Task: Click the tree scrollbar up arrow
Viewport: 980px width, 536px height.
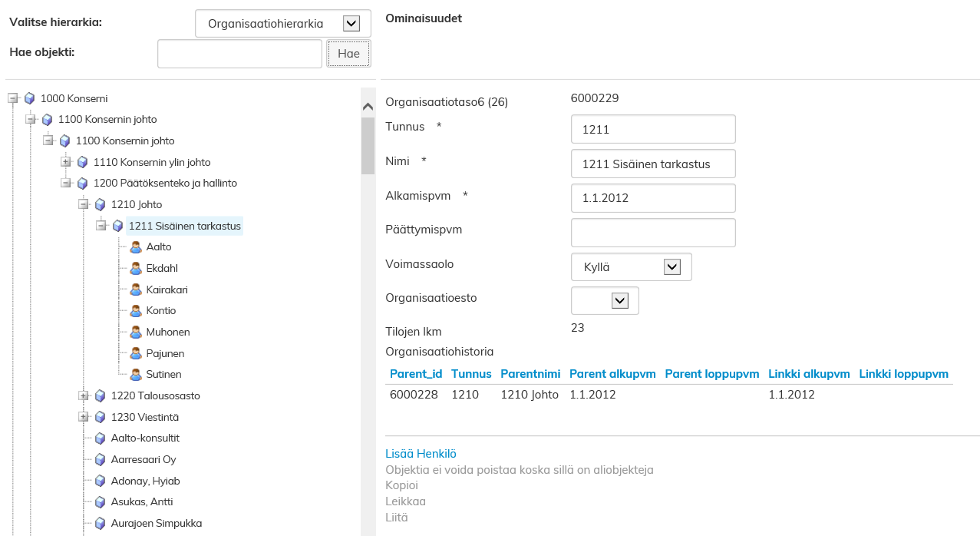Action: tap(368, 107)
